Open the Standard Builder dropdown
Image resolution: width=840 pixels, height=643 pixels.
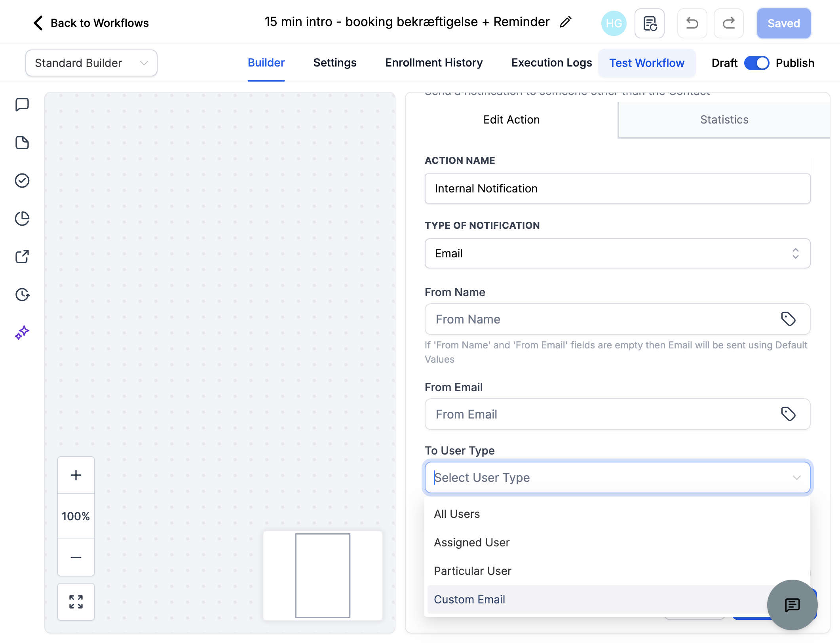91,63
